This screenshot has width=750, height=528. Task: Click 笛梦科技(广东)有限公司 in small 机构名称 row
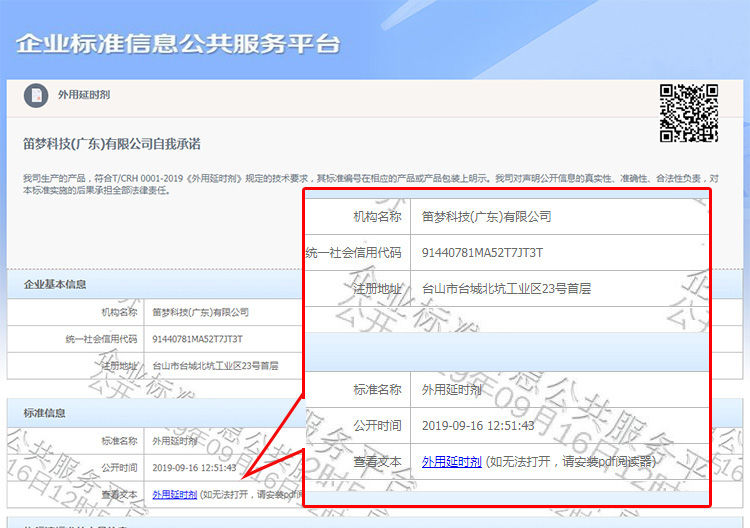pyautogui.click(x=200, y=312)
